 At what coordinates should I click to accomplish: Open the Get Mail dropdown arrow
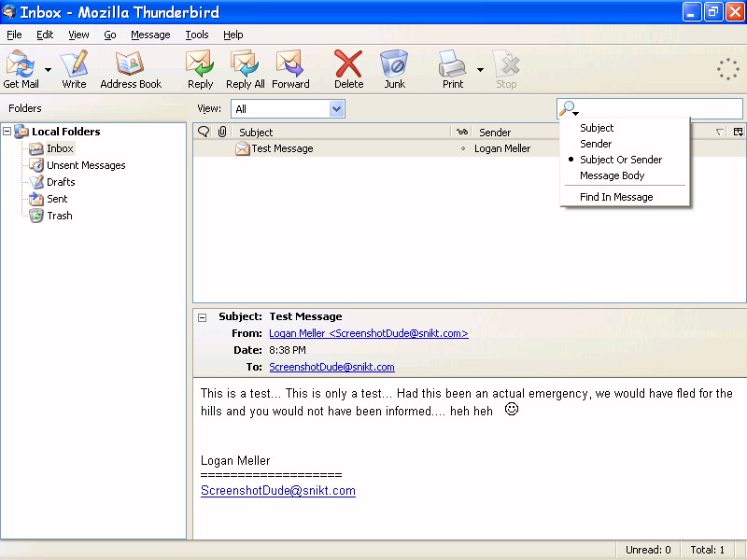[49, 69]
